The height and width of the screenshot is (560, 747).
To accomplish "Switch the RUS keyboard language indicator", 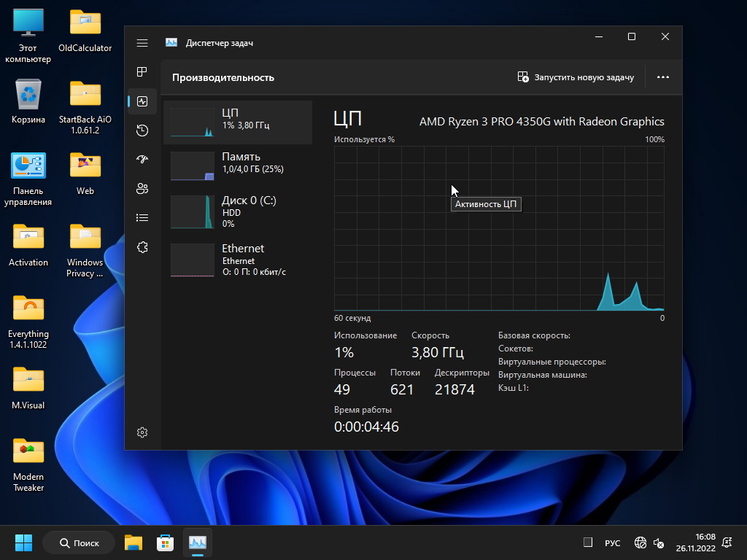I will point(612,543).
